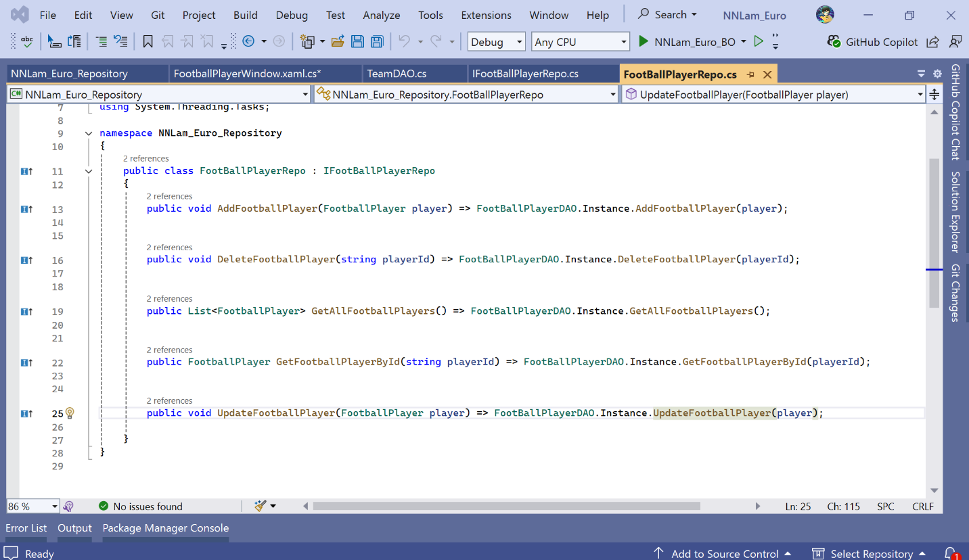Open the Any CPU platform dropdown
Image resolution: width=969 pixels, height=560 pixels.
[581, 42]
